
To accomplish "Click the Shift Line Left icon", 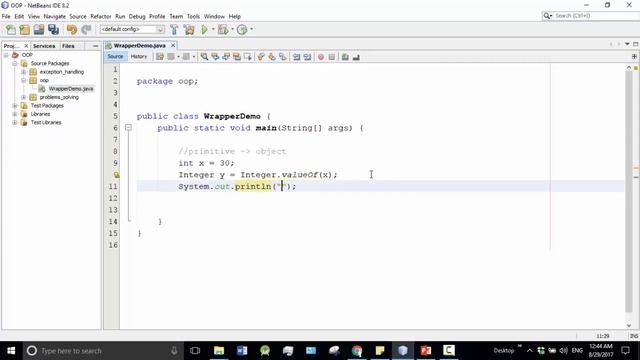I will pyautogui.click(x=297, y=57).
